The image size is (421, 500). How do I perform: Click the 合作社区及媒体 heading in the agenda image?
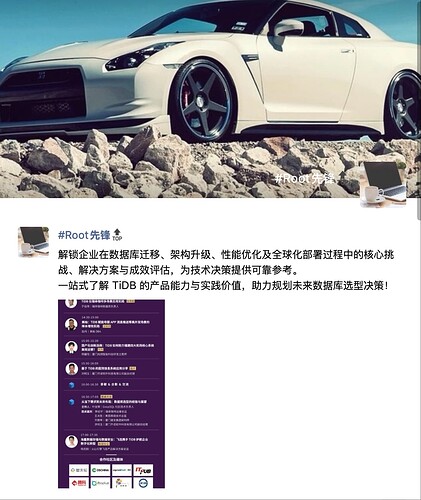point(111,459)
